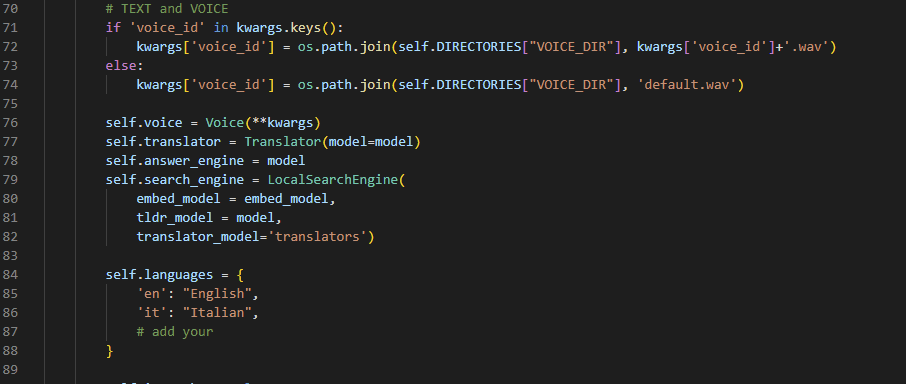The height and width of the screenshot is (384, 906).
Task: Click 'self.languages' on line 84
Action: click(159, 275)
